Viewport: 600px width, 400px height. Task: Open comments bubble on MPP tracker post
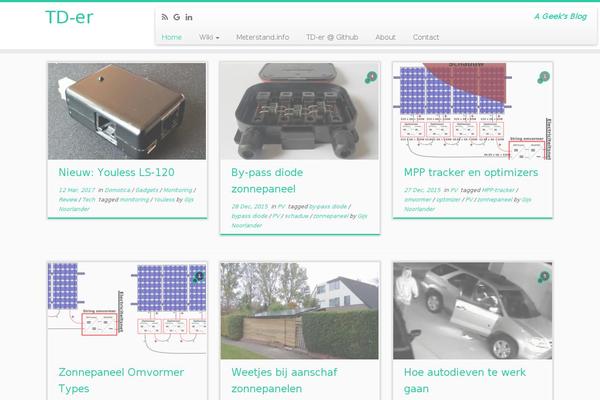[x=543, y=77]
